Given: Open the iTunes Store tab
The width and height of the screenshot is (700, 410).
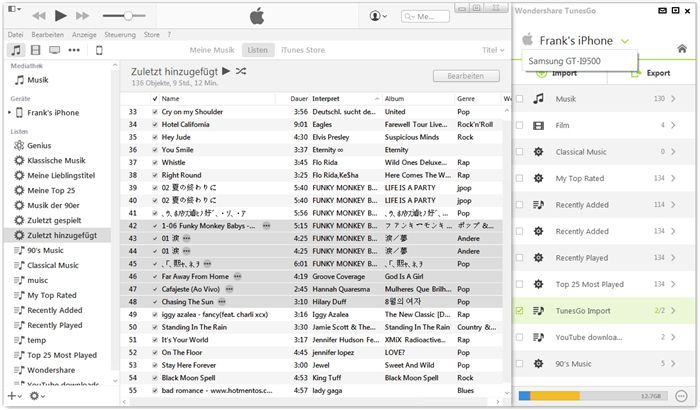Looking at the screenshot, I should point(303,50).
